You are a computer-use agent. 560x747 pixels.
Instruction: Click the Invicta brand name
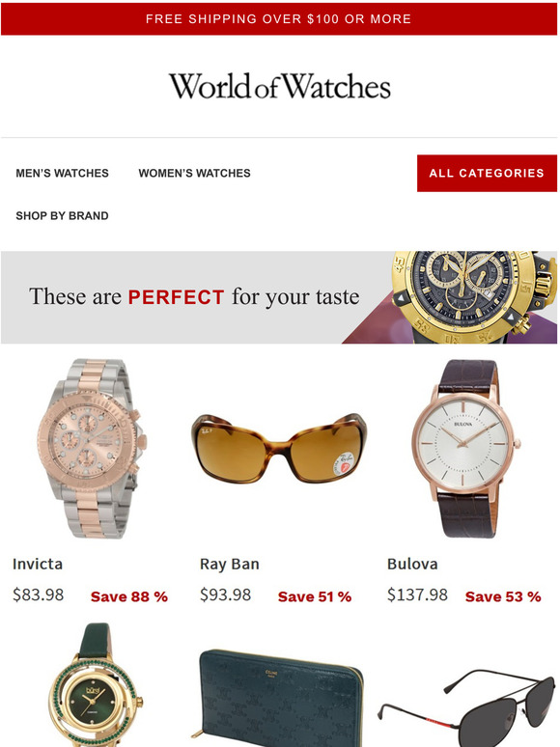[x=38, y=564]
